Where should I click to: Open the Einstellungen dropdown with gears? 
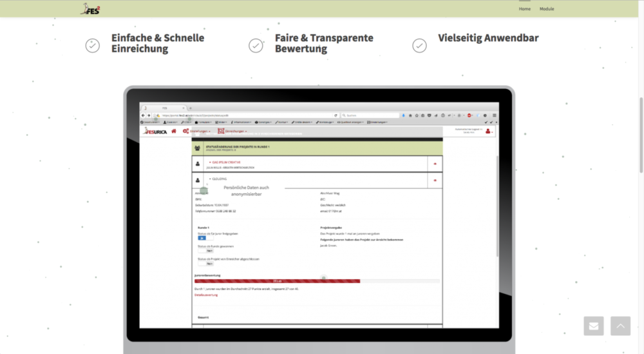coord(196,132)
